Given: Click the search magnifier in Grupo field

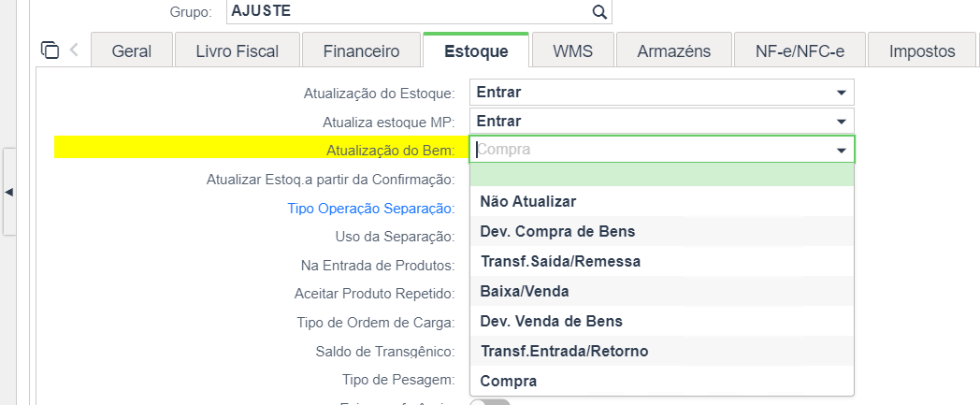Looking at the screenshot, I should 598,12.
